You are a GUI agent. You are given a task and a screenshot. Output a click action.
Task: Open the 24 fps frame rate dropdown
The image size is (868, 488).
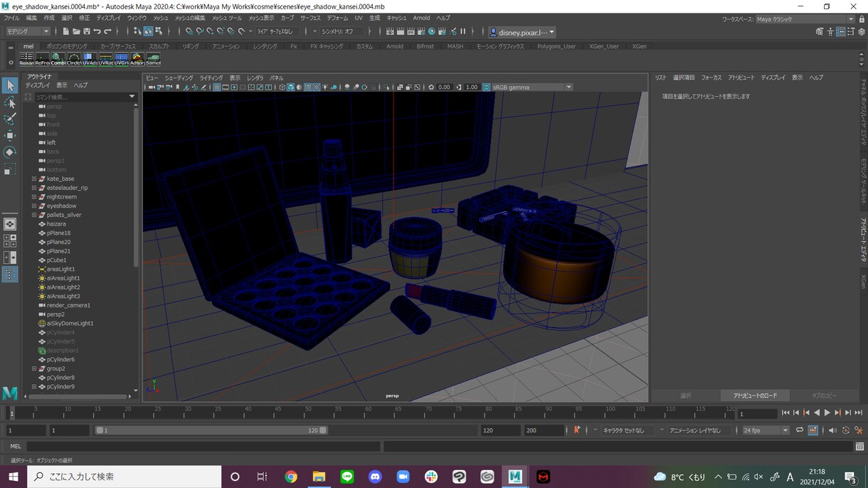click(x=766, y=430)
